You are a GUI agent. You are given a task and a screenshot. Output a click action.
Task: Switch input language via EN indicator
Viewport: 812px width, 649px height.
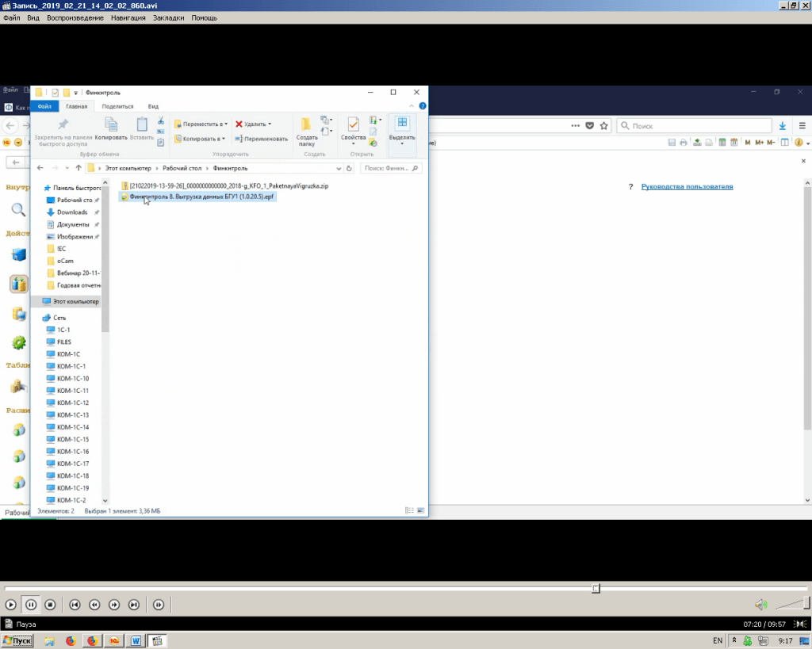click(718, 640)
